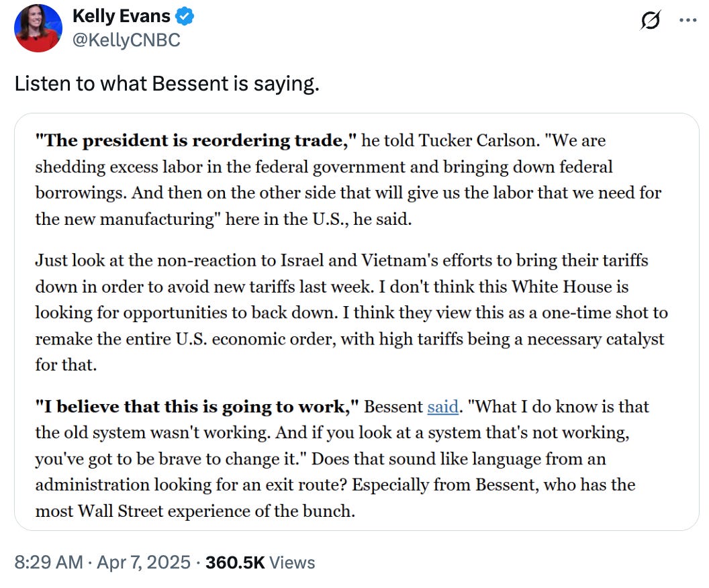Open Kelly Evans' profile avatar photo
This screenshot has height=588, width=709.
[x=38, y=28]
